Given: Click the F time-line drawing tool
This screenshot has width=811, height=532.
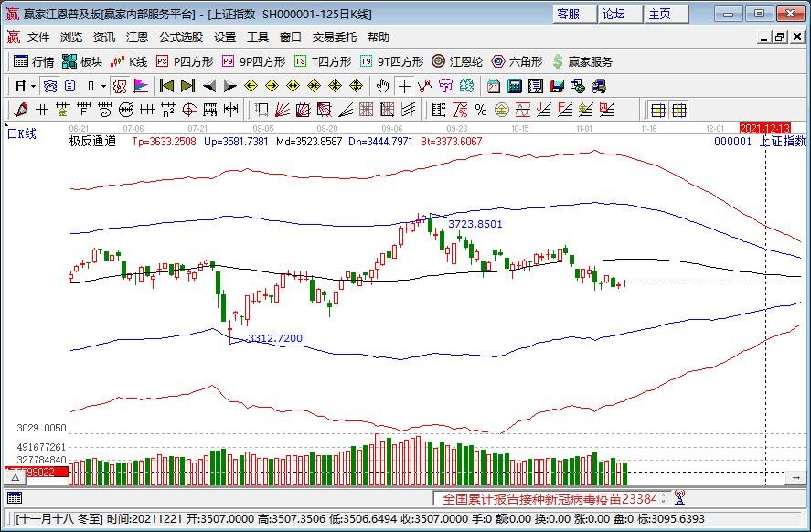Looking at the screenshot, I should (84, 110).
